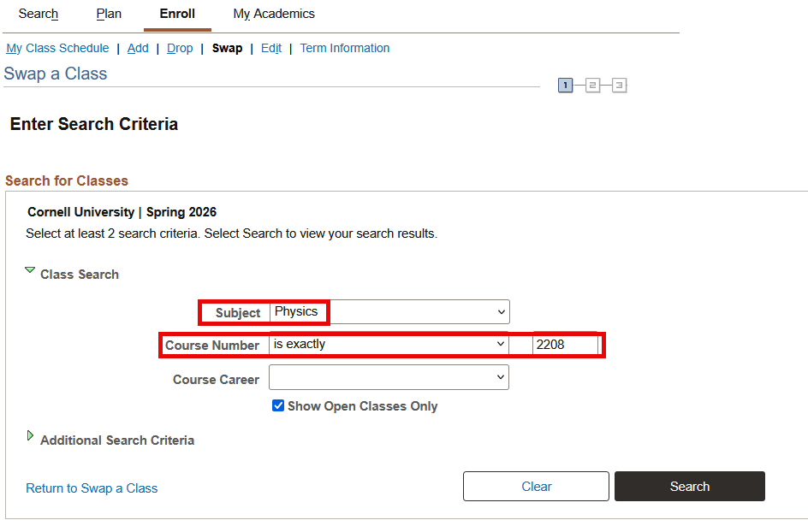Collapse the Class Search section triangle
Image resolution: width=808 pixels, height=532 pixels.
(30, 270)
